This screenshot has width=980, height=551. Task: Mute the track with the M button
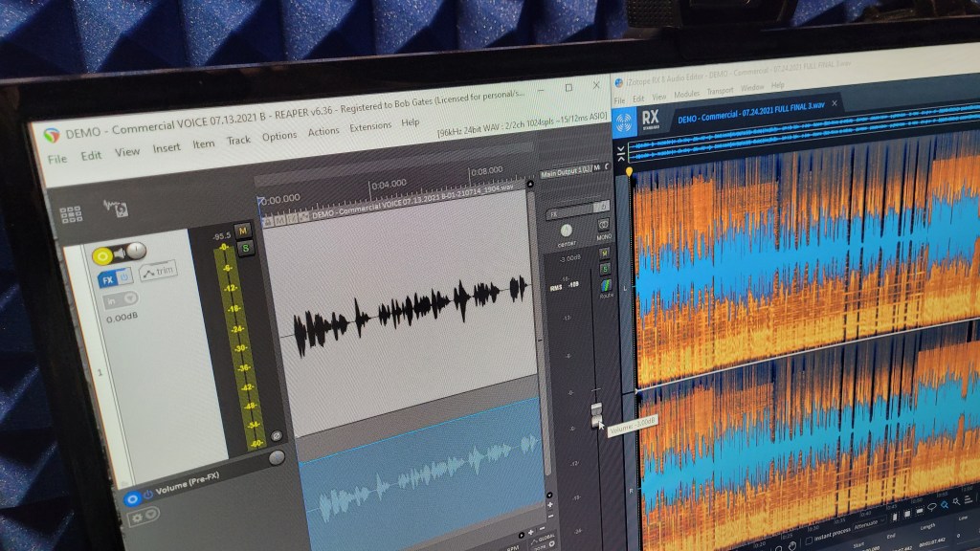click(x=242, y=230)
